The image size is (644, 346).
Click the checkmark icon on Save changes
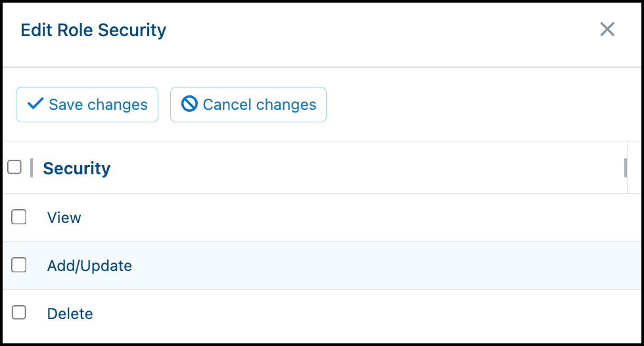coord(35,103)
